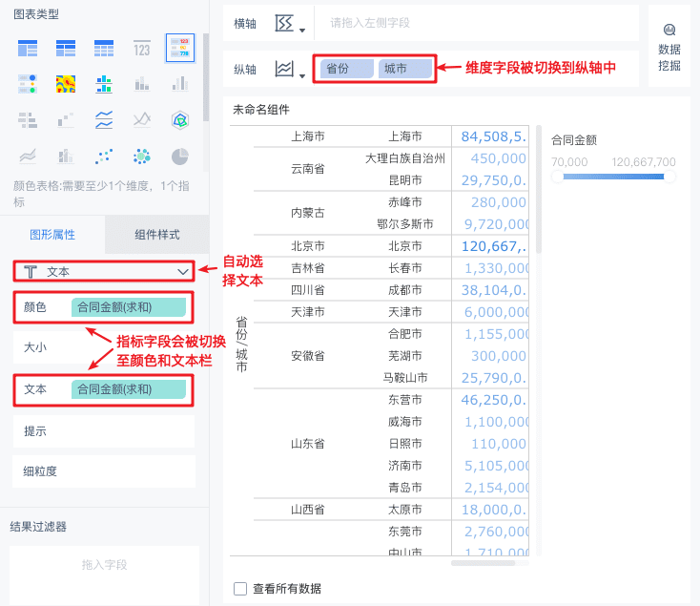Select the waterfall chart type
The height and width of the screenshot is (606, 700).
(66, 120)
